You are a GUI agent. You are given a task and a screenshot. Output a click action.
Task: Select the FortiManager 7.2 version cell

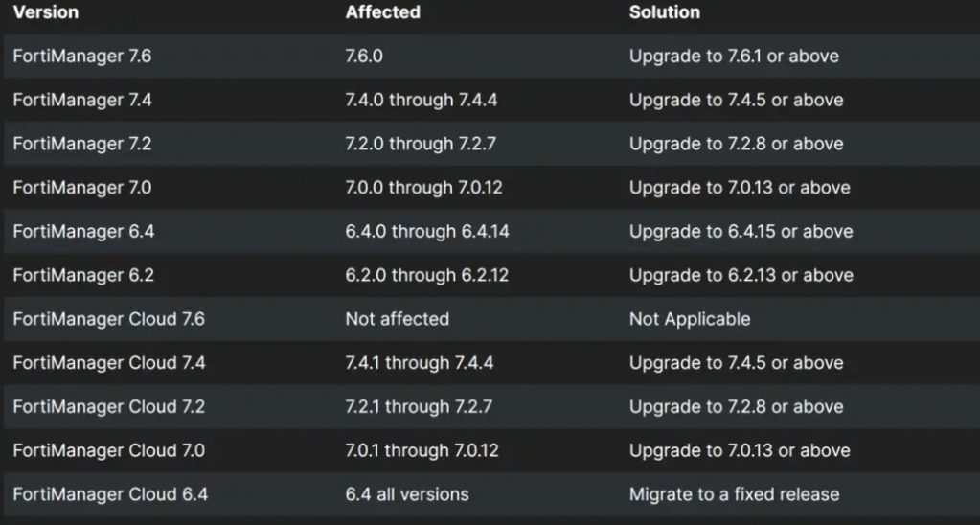tap(82, 144)
